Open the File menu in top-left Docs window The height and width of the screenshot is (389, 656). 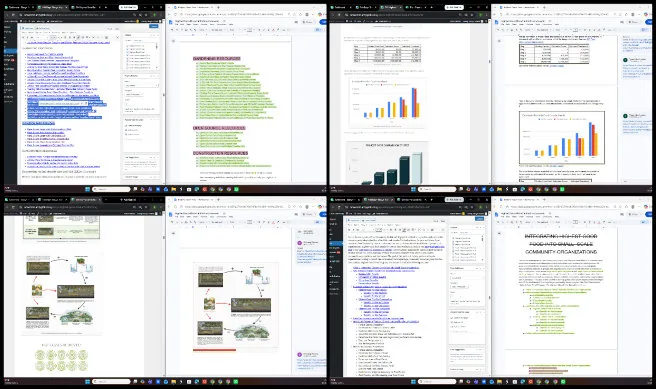pyautogui.click(x=177, y=24)
